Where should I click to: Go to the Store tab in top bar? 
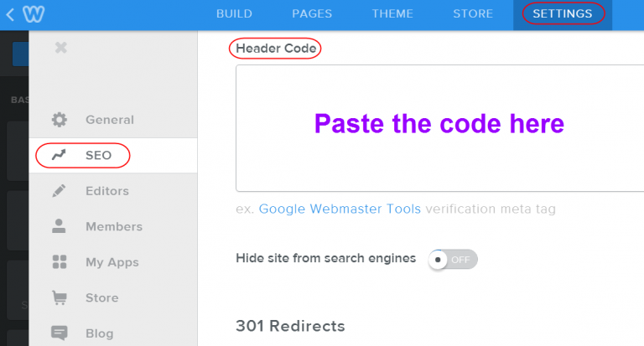click(473, 14)
